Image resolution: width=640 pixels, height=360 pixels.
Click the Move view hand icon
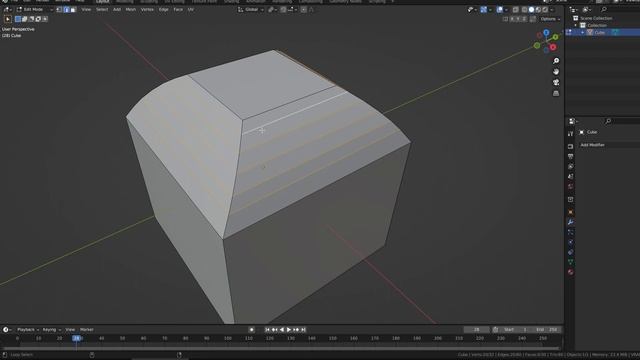[556, 72]
